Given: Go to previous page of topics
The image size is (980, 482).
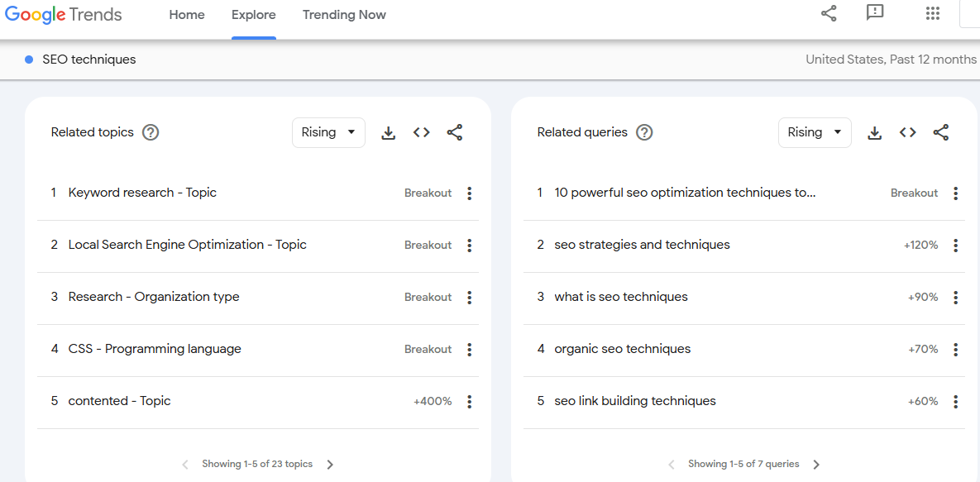Looking at the screenshot, I should (185, 465).
